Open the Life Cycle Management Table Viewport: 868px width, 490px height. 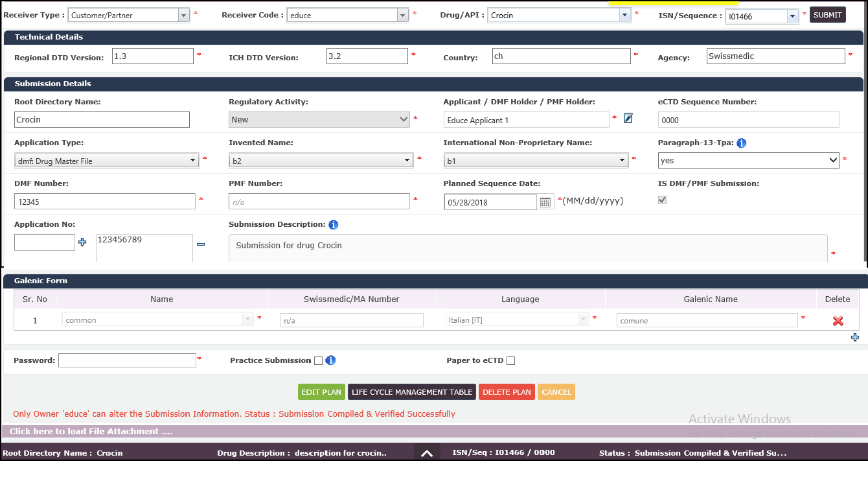(x=411, y=392)
